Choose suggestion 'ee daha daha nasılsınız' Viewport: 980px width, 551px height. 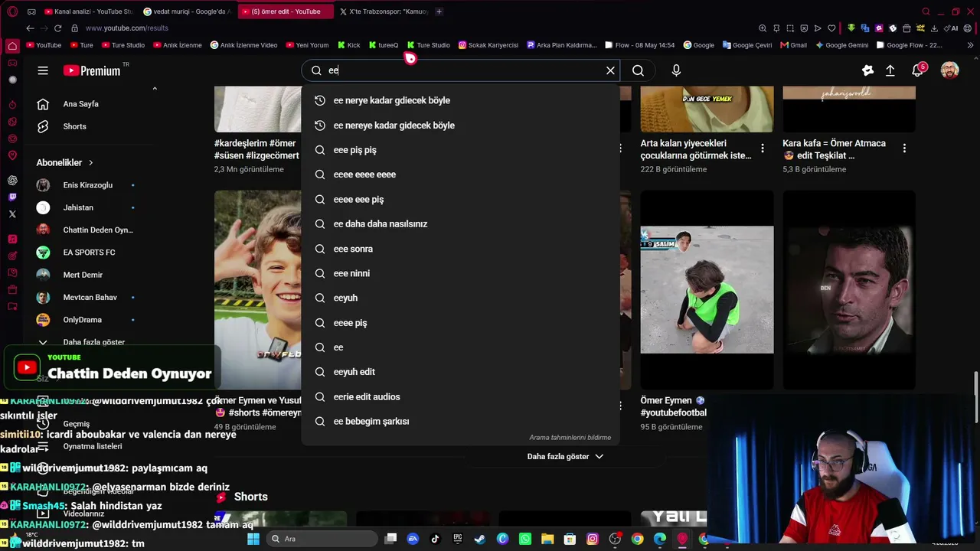460,224
